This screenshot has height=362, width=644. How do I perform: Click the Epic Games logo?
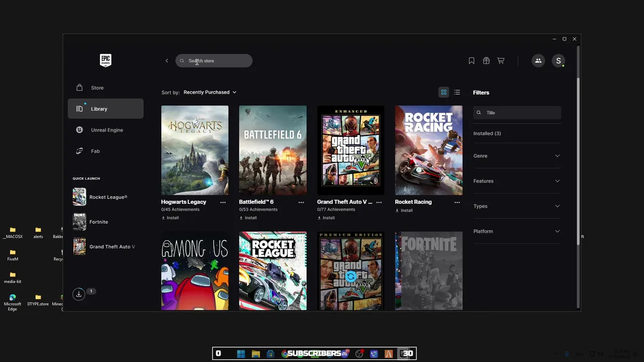pyautogui.click(x=105, y=60)
